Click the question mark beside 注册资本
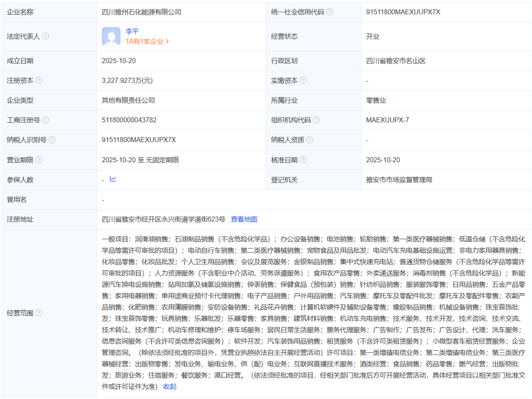532x399 pixels. pyautogui.click(x=39, y=80)
